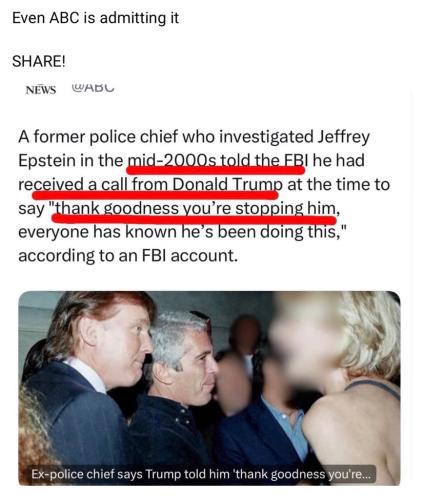The width and height of the screenshot is (425, 500).
Task: Click the 'SHARE!' text line
Action: [39, 61]
